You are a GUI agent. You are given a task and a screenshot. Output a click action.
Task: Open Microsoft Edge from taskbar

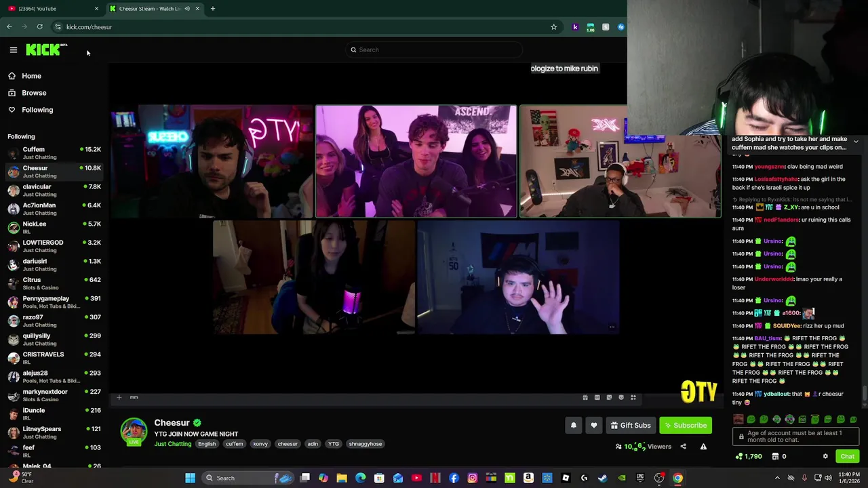point(360,478)
